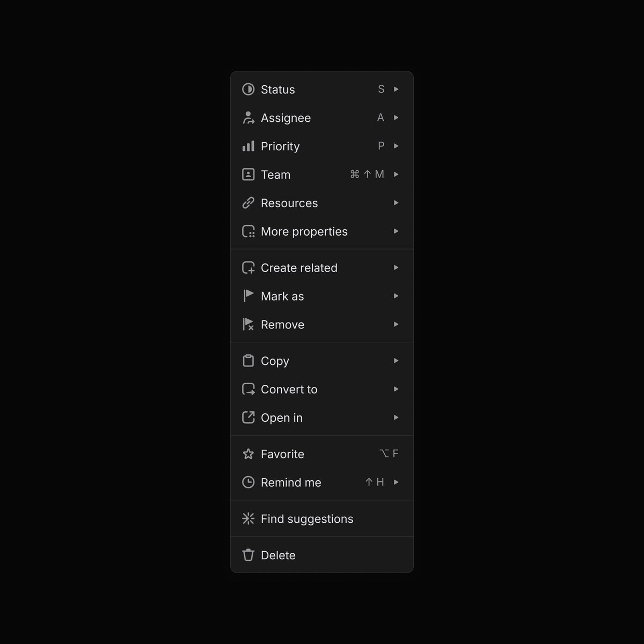
Task: Select the Open in entry
Action: (x=322, y=418)
